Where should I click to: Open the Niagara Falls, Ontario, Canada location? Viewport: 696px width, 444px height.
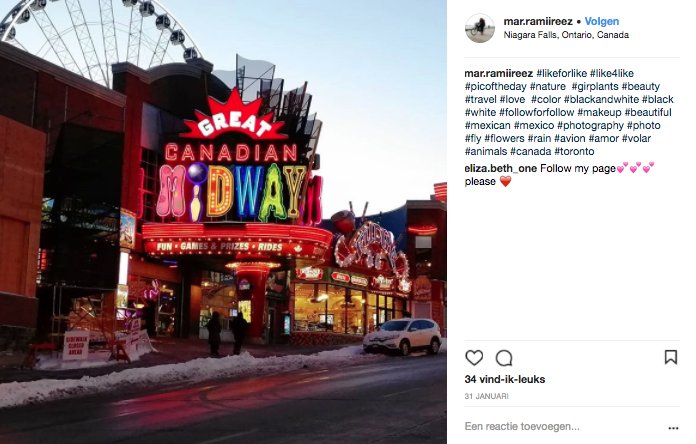click(x=566, y=35)
